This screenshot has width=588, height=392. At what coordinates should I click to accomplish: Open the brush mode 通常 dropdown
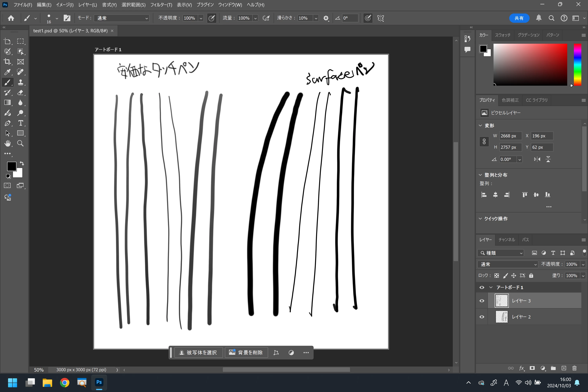coord(122,18)
